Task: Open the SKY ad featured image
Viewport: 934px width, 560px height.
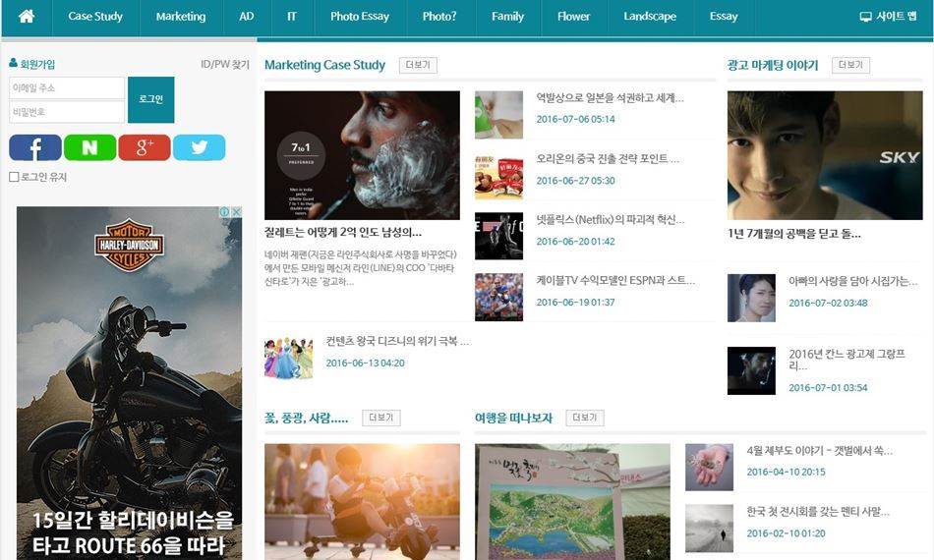Action: (x=825, y=155)
